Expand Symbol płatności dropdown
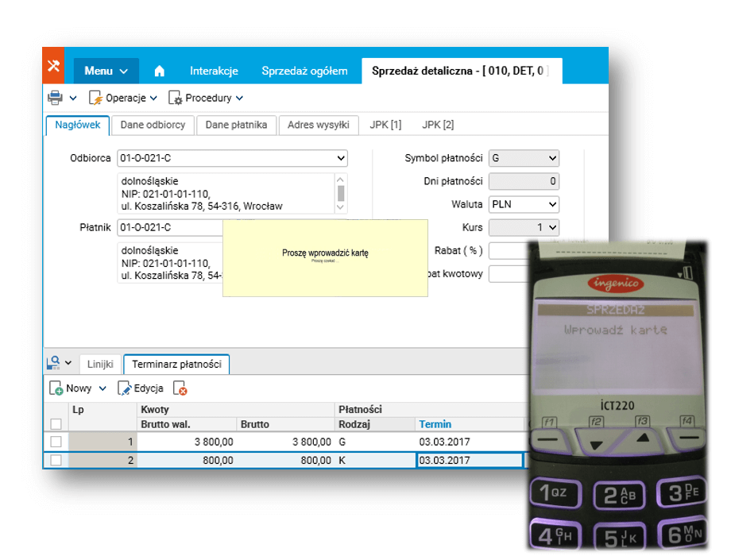Screen dimensions: 731x560 click(552, 158)
